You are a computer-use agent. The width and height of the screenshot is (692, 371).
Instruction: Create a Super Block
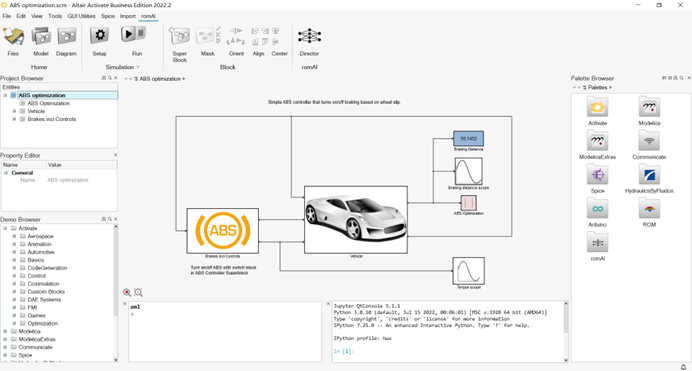180,36
